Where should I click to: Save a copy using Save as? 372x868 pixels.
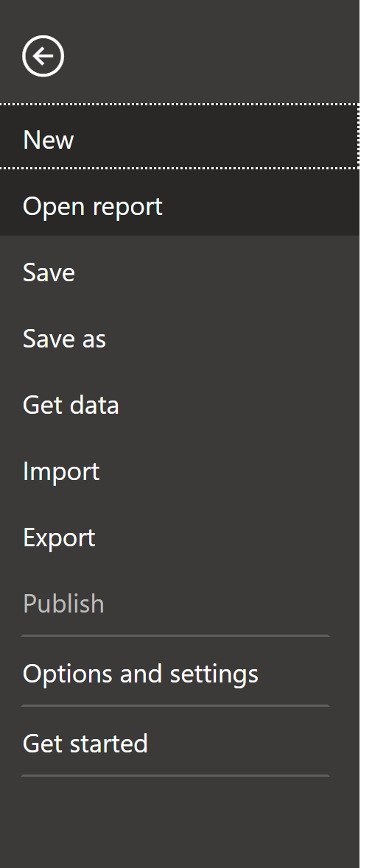[179, 339]
